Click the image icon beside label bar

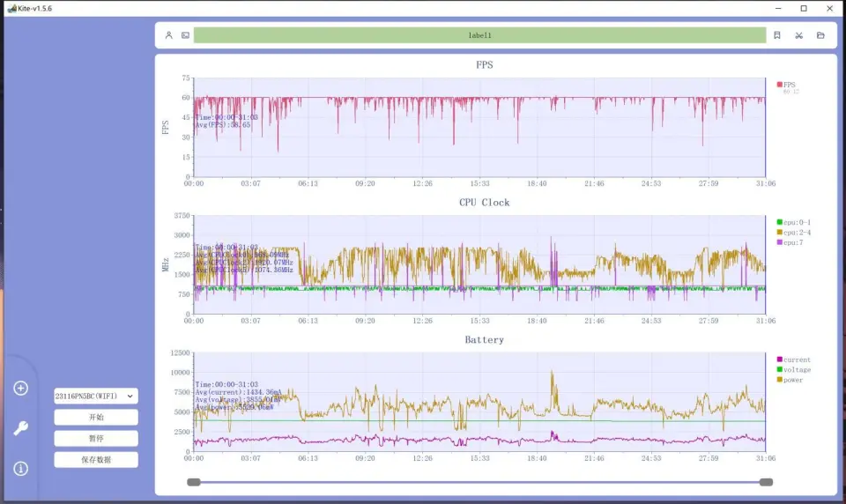coord(185,35)
